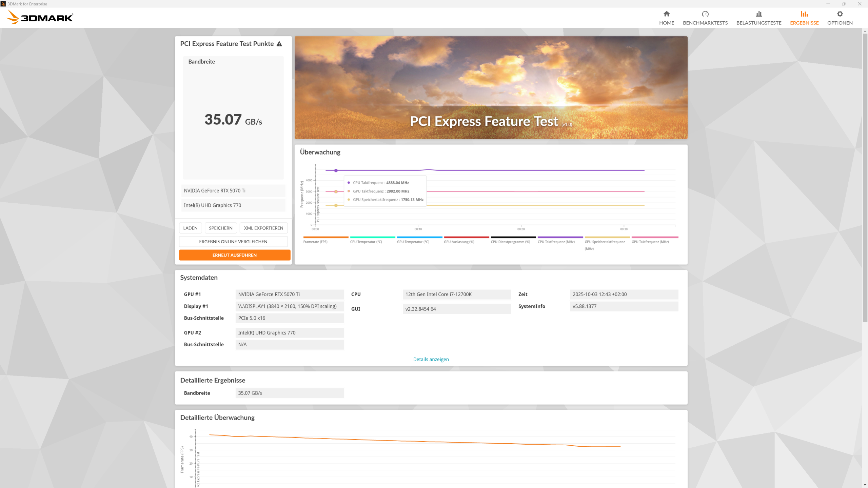Toggle Framerate (FPS) chart series
Screen dimensions: 868x488
(x=315, y=242)
